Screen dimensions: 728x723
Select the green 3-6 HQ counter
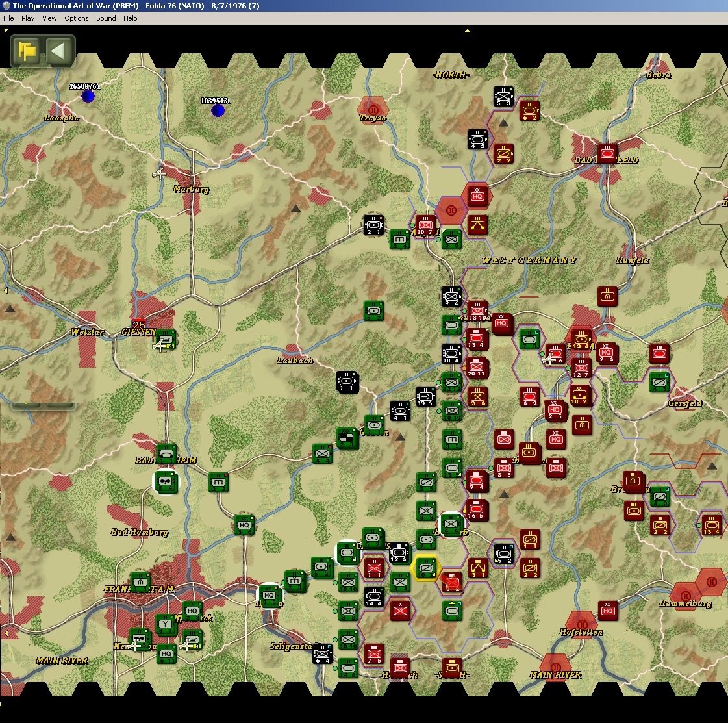[244, 525]
